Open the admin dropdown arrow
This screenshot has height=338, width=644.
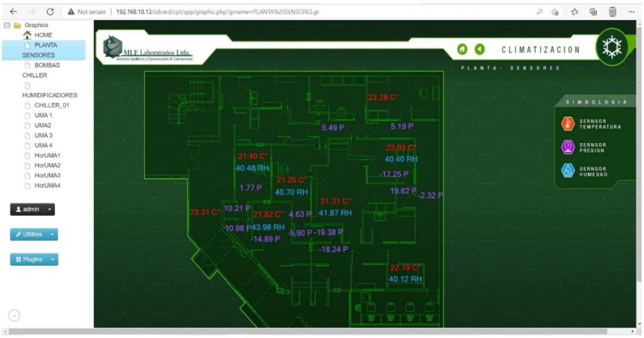pos(50,209)
